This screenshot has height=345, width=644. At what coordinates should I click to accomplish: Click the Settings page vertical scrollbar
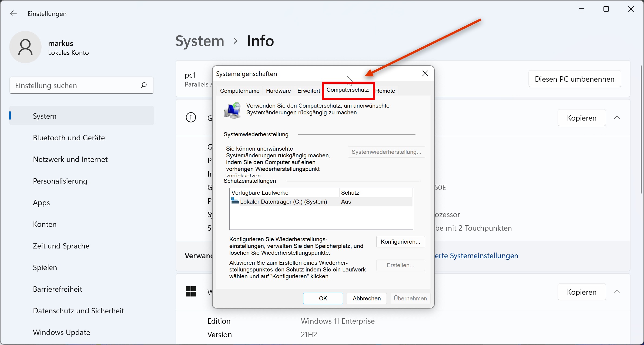(641, 129)
